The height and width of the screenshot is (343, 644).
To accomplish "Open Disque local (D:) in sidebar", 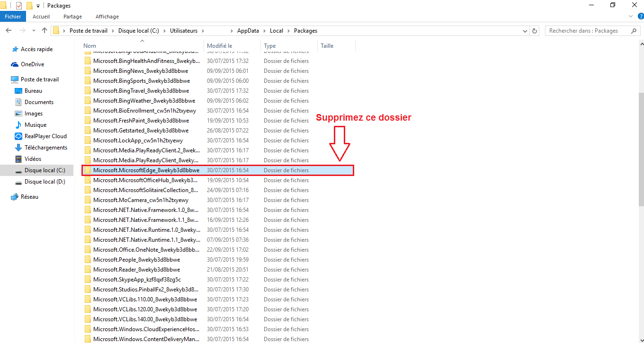I will click(45, 182).
